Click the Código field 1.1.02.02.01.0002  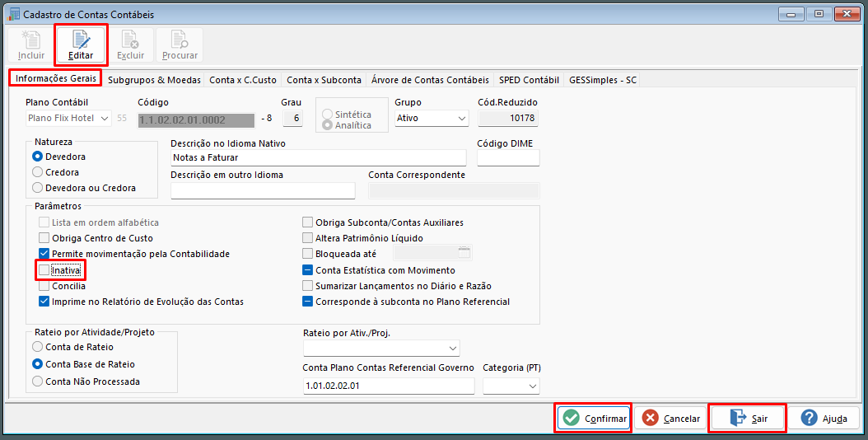(x=196, y=119)
